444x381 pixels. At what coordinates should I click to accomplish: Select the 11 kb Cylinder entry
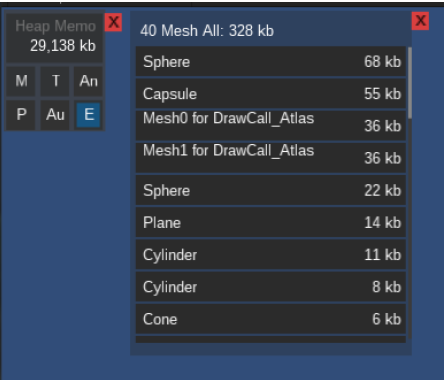pyautogui.click(x=271, y=255)
